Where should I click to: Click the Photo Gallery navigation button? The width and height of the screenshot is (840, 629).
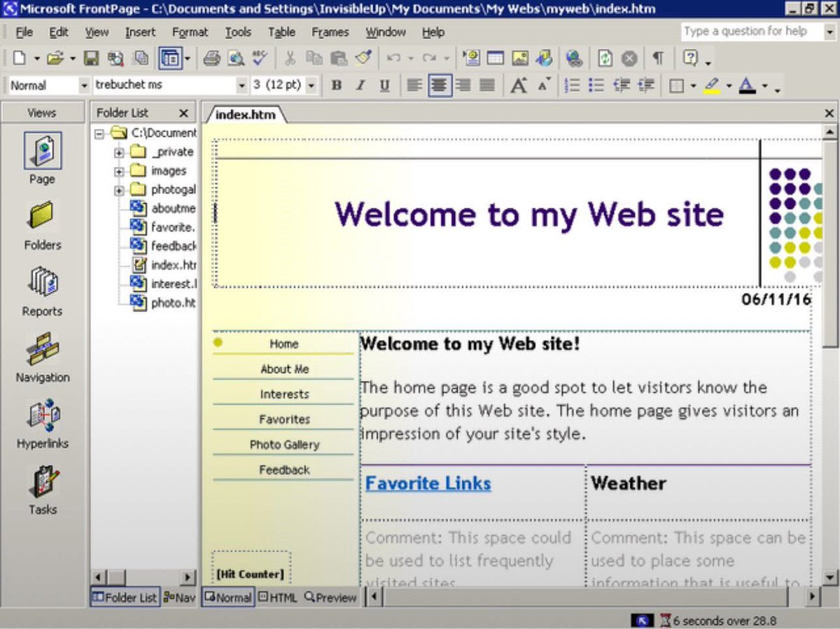[284, 445]
